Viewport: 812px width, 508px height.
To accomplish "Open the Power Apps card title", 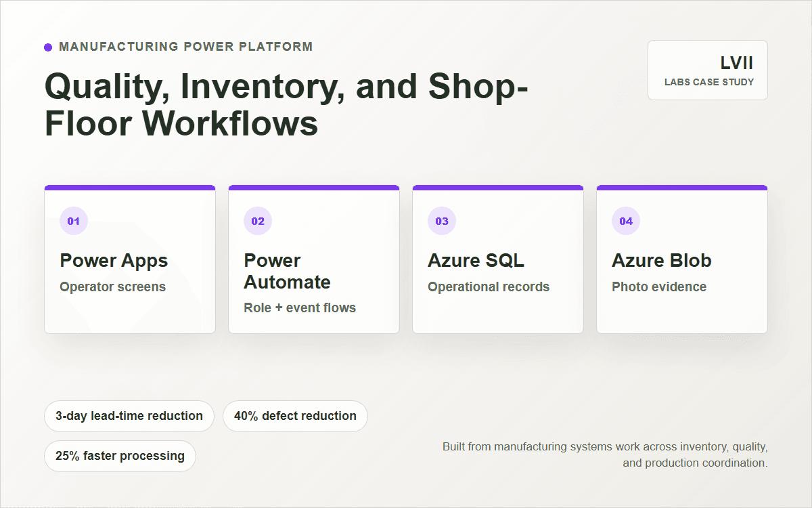I will [x=114, y=261].
